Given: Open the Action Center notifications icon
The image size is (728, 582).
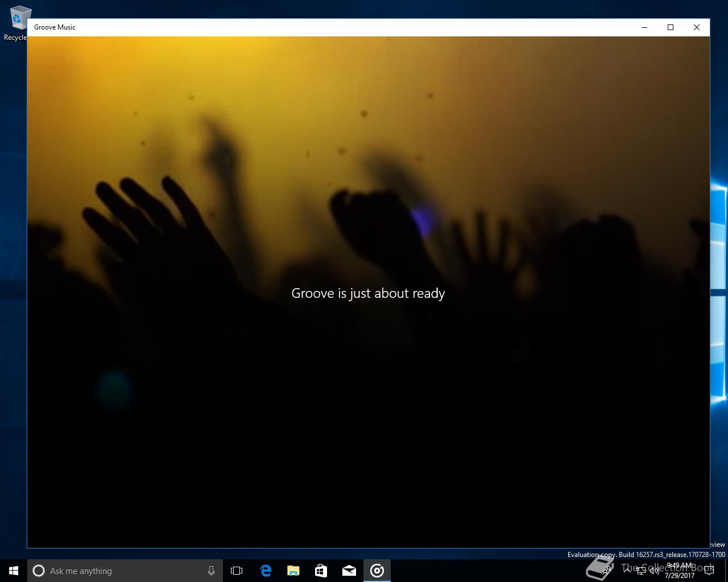Looking at the screenshot, I should click(x=709, y=571).
